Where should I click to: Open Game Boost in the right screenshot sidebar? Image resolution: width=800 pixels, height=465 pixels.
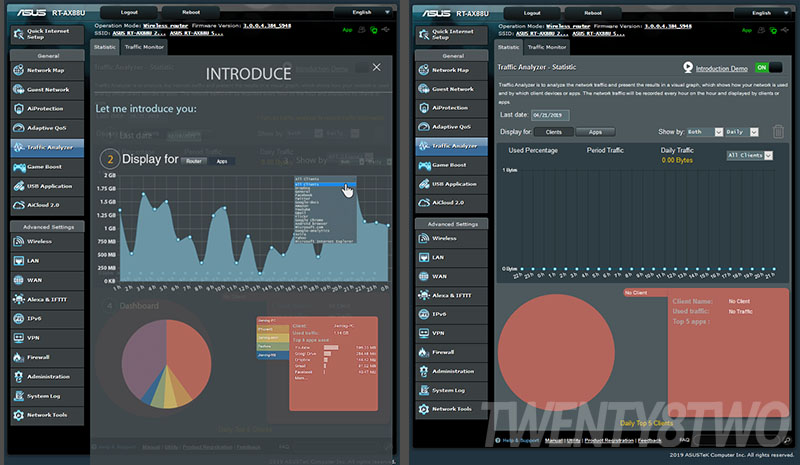(452, 165)
